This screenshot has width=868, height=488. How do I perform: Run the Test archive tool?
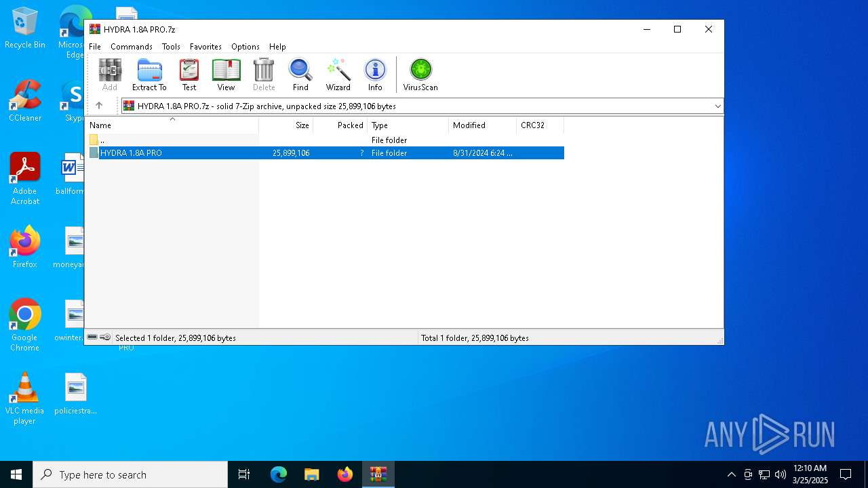point(189,75)
